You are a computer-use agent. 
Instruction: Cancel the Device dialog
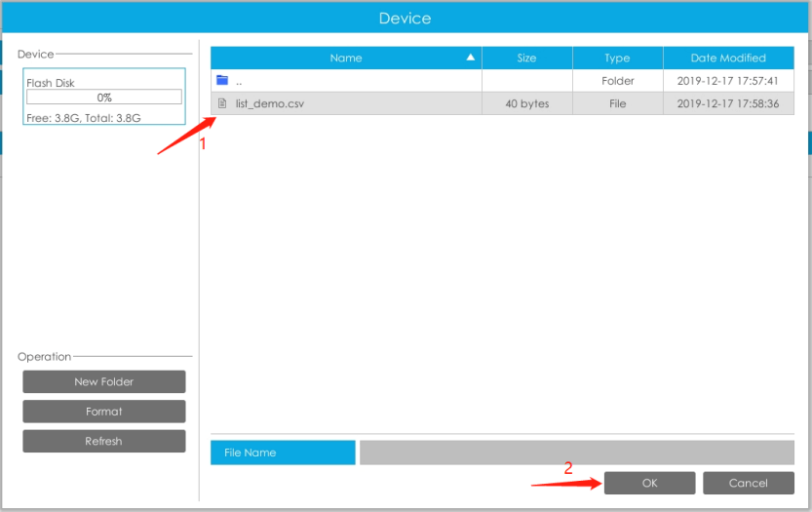[748, 483]
